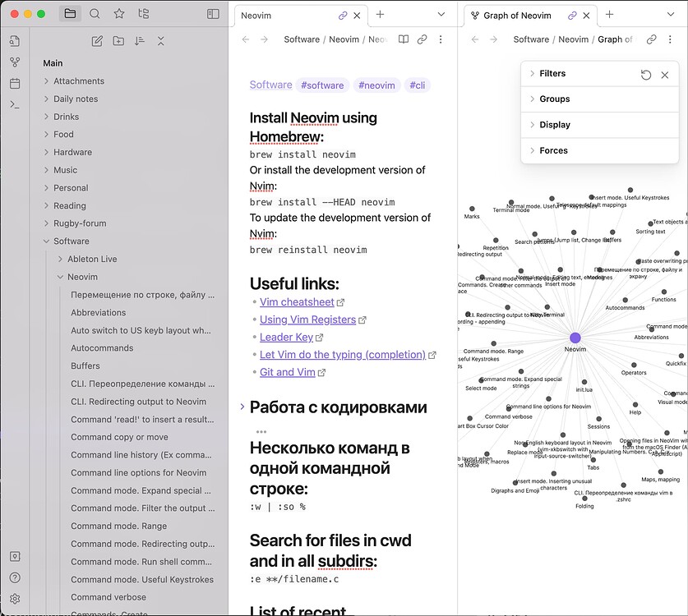Open settings from the bottom left gear
688x616 pixels.
(14, 599)
